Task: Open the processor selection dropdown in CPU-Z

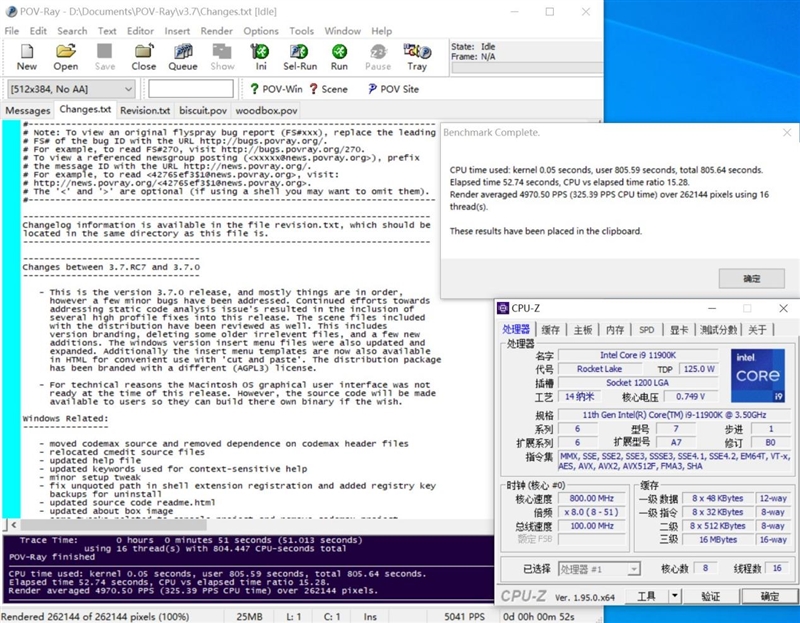Action: [634, 568]
